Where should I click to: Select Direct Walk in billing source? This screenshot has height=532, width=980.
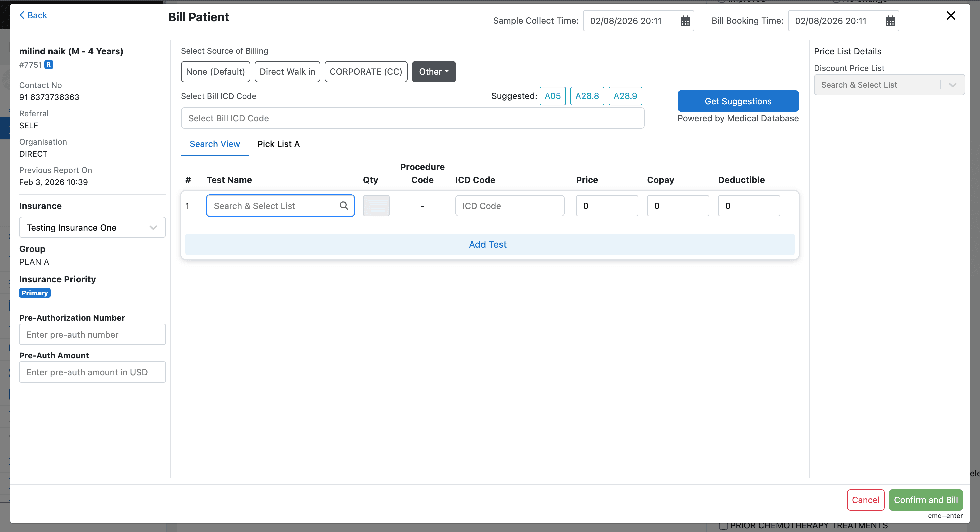point(287,72)
